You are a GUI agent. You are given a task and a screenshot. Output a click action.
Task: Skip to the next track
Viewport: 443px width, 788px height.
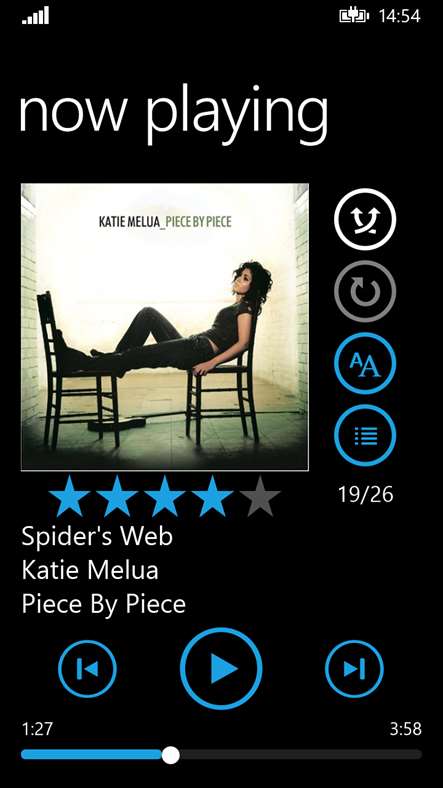click(354, 669)
